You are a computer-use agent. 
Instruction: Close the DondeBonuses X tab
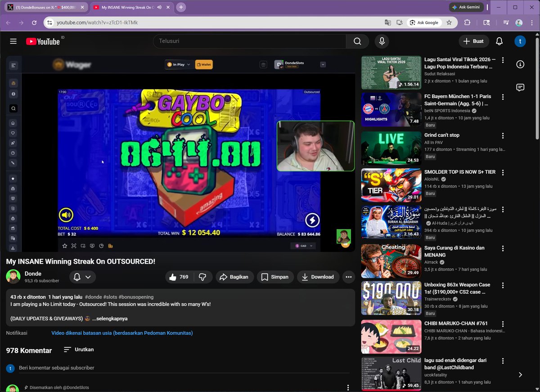[83, 7]
